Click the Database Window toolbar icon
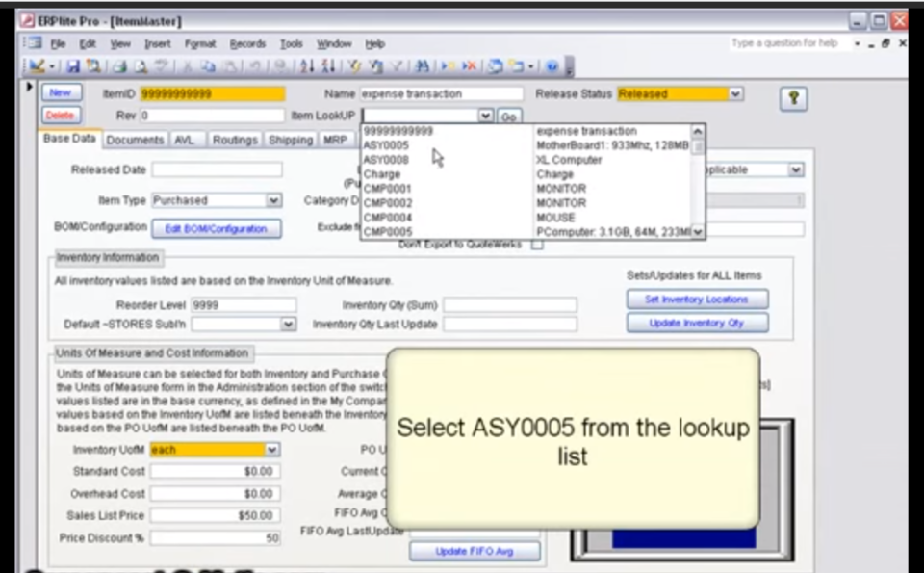The width and height of the screenshot is (924, 573). click(496, 66)
